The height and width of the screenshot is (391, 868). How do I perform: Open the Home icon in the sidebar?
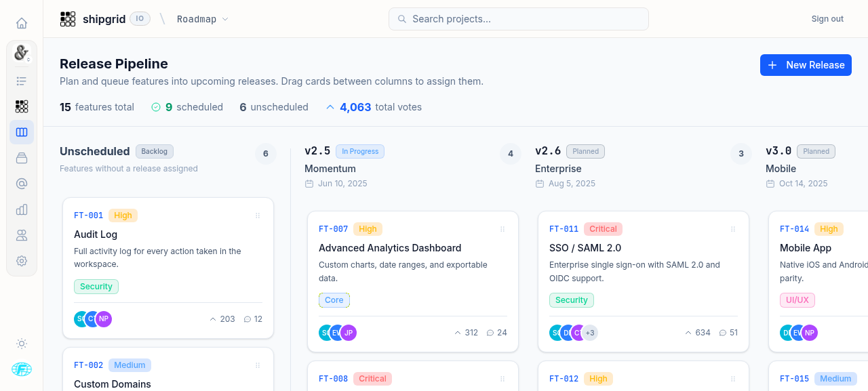[x=22, y=23]
